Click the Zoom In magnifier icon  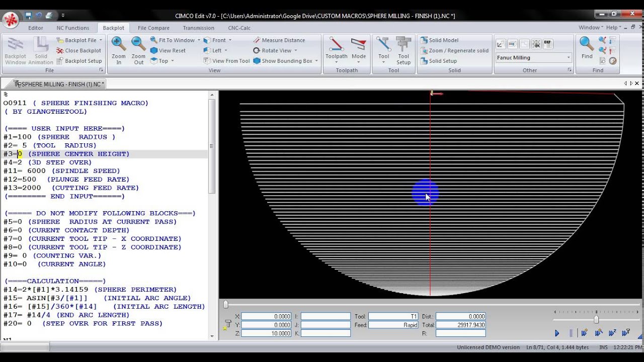point(119,44)
